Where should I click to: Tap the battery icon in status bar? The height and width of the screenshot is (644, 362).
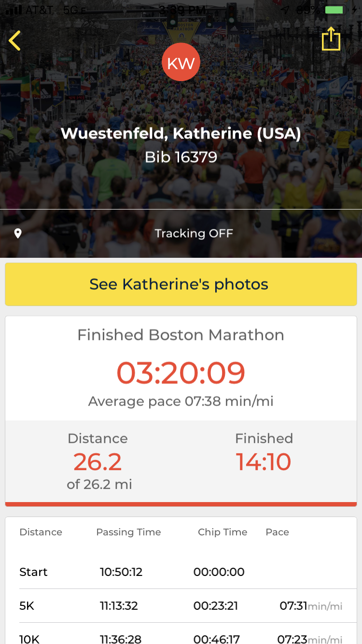click(334, 10)
